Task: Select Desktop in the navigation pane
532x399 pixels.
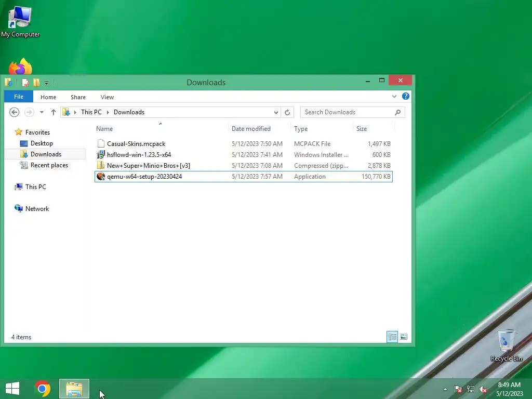Action: pyautogui.click(x=42, y=143)
